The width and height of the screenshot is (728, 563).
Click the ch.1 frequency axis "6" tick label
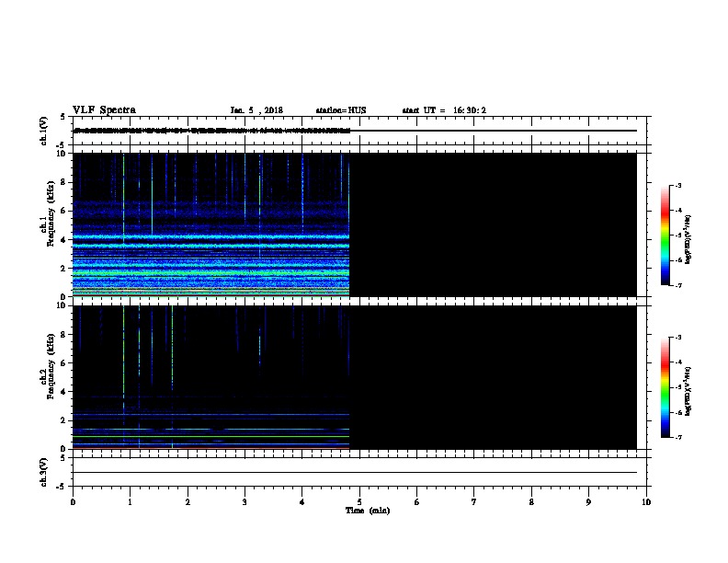click(63, 211)
